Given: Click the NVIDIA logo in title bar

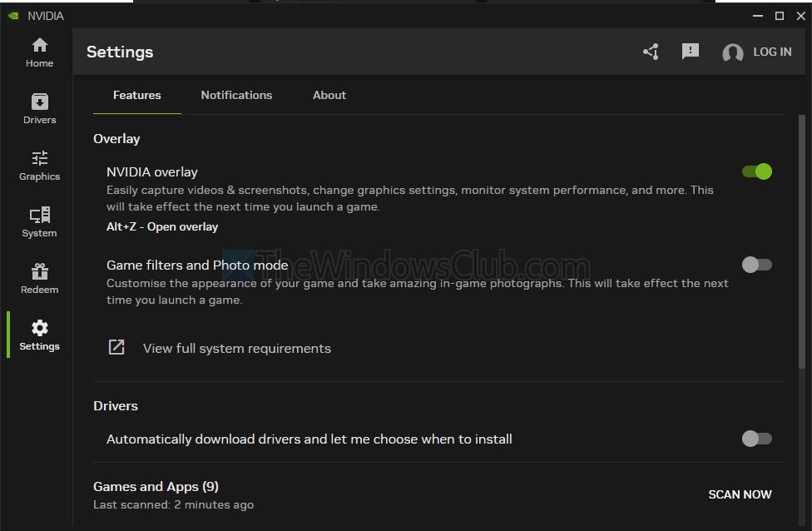Looking at the screenshot, I should 13,16.
